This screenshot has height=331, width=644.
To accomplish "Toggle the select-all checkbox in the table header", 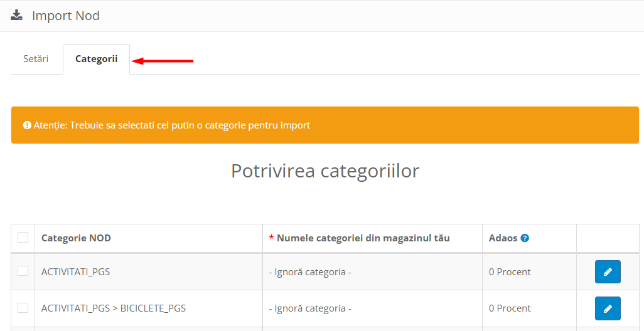I will coord(23,238).
